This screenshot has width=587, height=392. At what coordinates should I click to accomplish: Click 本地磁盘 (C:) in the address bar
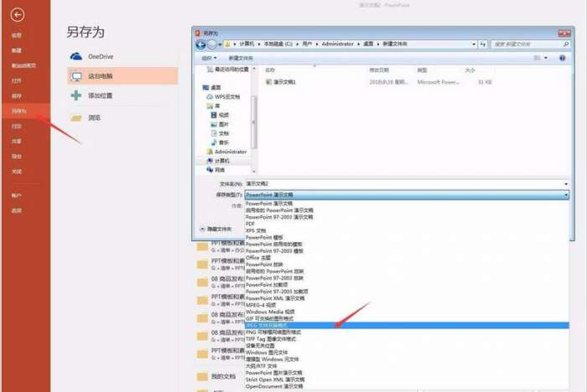[x=278, y=44]
